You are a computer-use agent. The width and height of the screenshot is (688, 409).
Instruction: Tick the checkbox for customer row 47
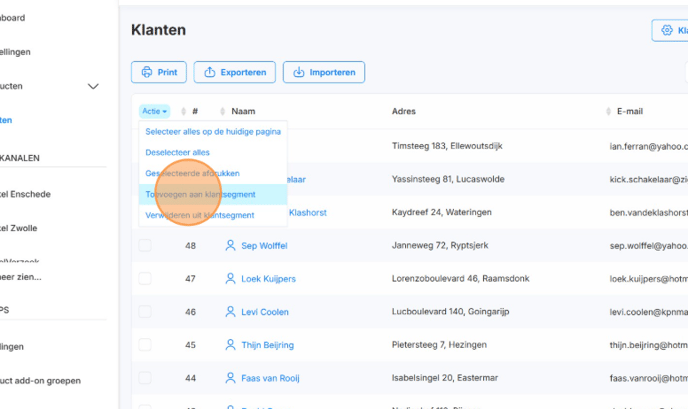coord(145,278)
